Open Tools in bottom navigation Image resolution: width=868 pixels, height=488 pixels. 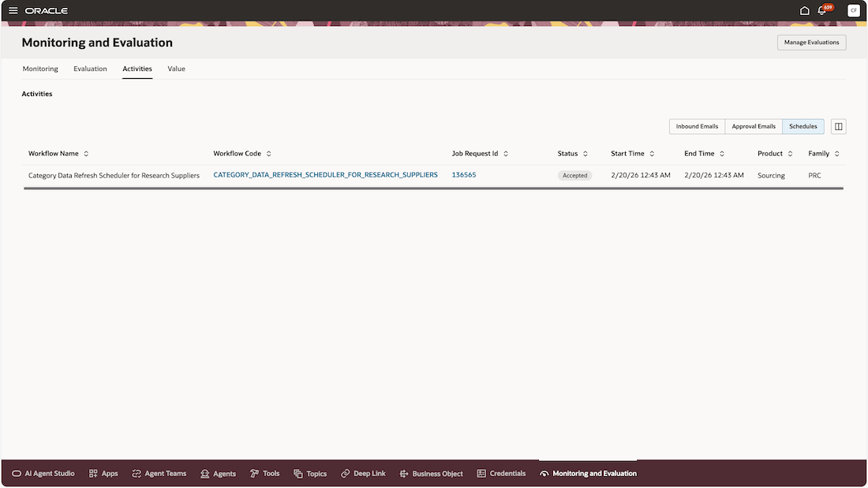click(x=264, y=474)
